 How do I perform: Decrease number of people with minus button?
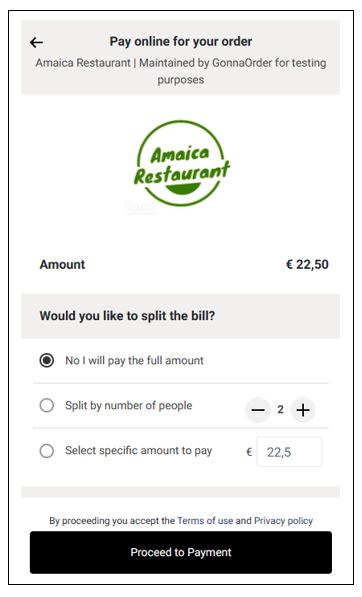click(x=258, y=410)
